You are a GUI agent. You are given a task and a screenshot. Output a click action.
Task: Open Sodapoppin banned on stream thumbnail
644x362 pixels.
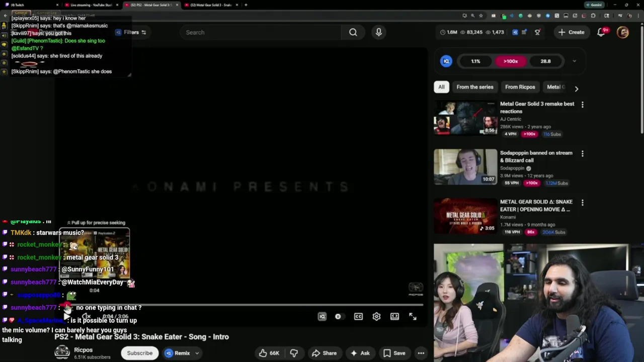click(465, 167)
